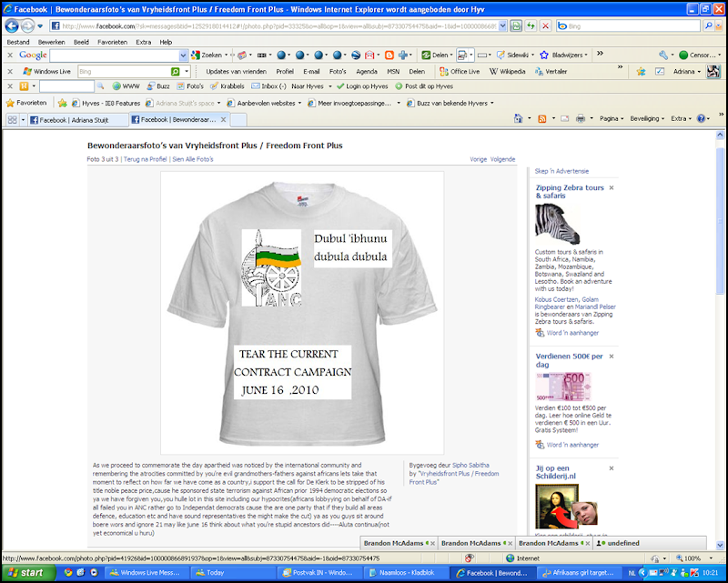The height and width of the screenshot is (583, 728).
Task: Click Krabbels in the Hyves toolbar
Action: tap(227, 86)
